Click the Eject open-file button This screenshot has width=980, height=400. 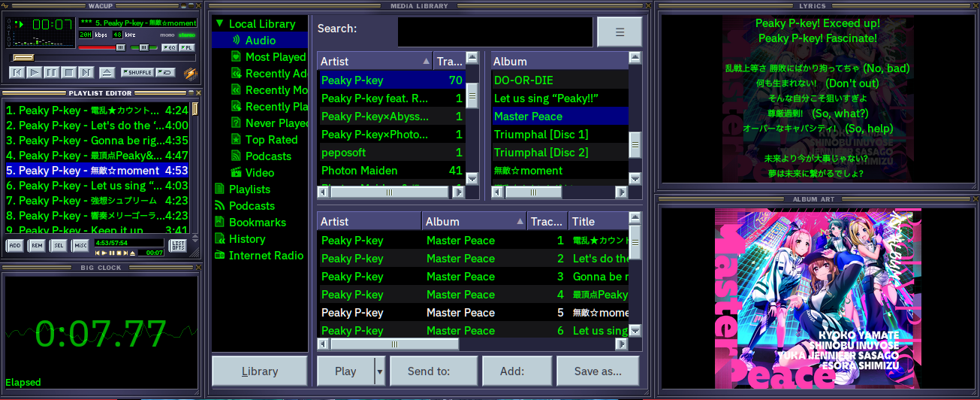coord(107,72)
